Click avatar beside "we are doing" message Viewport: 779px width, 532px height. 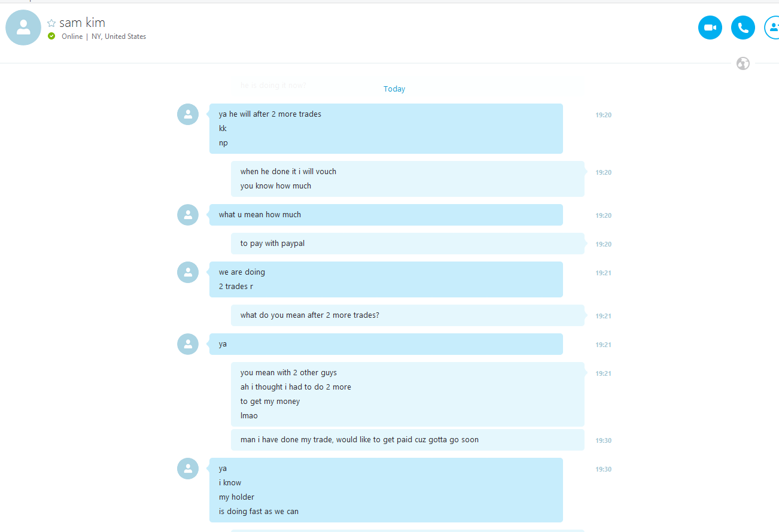click(188, 272)
